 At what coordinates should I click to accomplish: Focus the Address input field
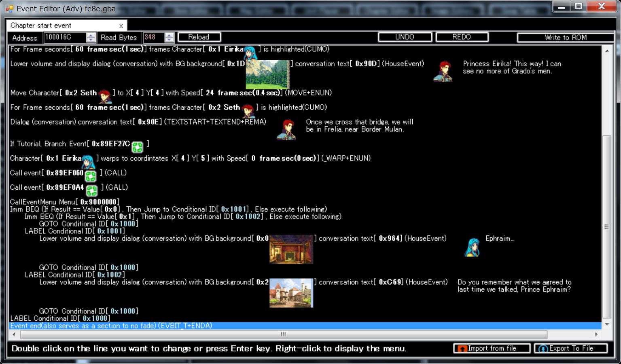(x=65, y=37)
